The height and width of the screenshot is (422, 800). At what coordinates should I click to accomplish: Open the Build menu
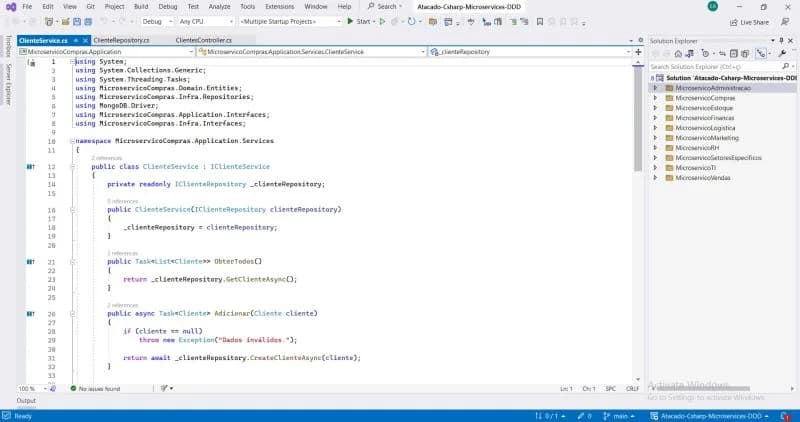click(141, 7)
